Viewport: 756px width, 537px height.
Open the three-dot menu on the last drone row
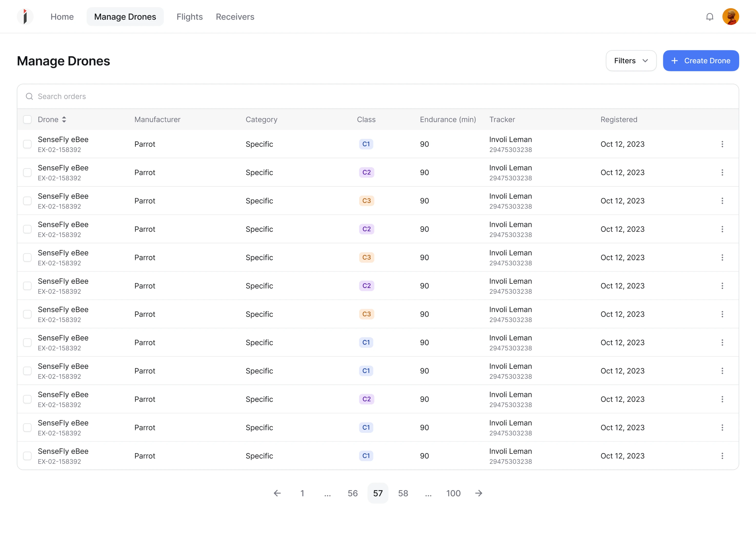coord(723,456)
